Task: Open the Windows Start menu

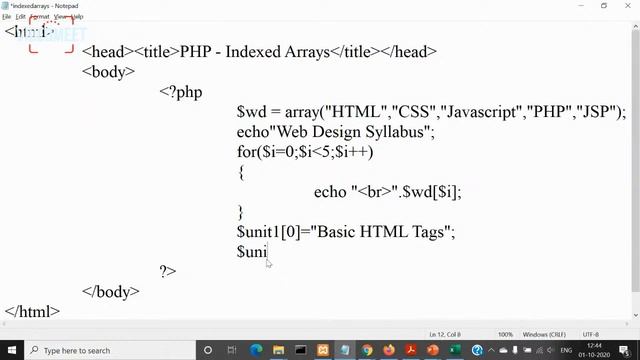Action: click(x=12, y=350)
